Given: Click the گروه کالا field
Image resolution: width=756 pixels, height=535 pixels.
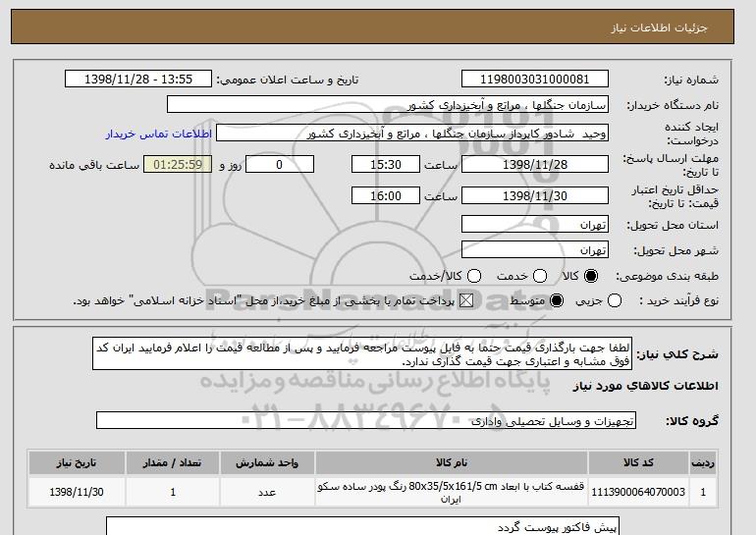Looking at the screenshot, I should point(366,421).
